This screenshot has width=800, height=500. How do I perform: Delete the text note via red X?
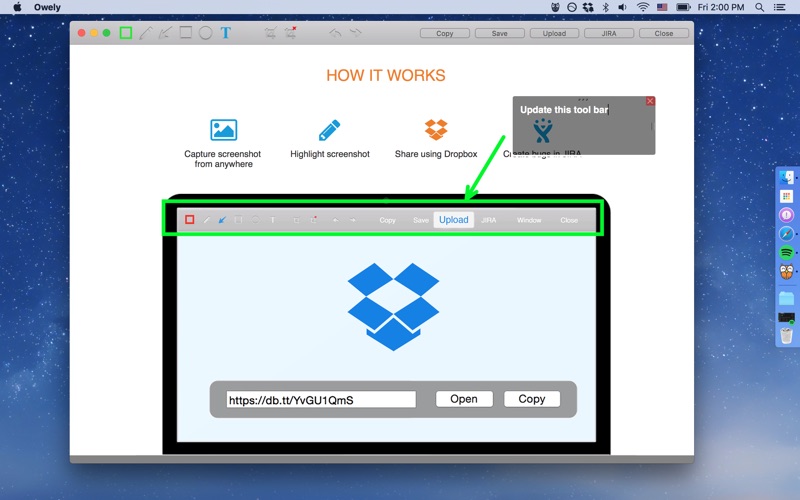(x=650, y=101)
